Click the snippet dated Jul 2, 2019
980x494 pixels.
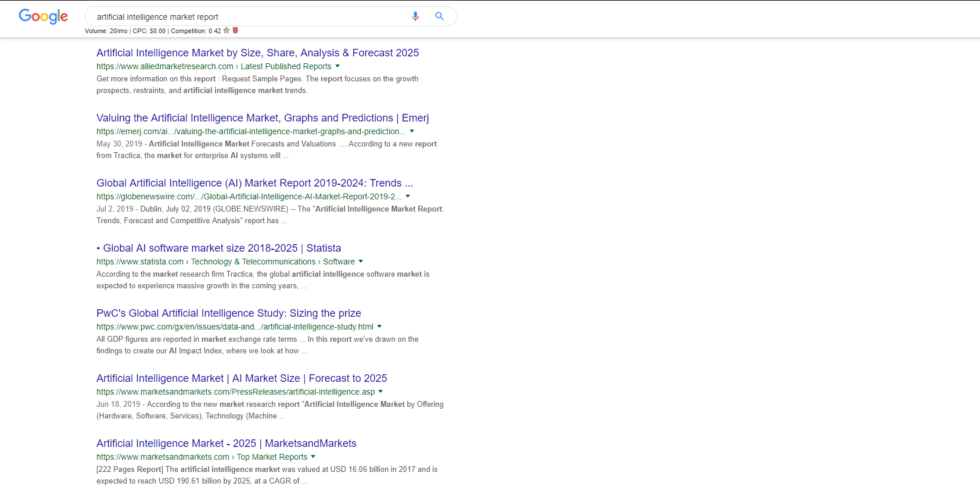pos(270,215)
